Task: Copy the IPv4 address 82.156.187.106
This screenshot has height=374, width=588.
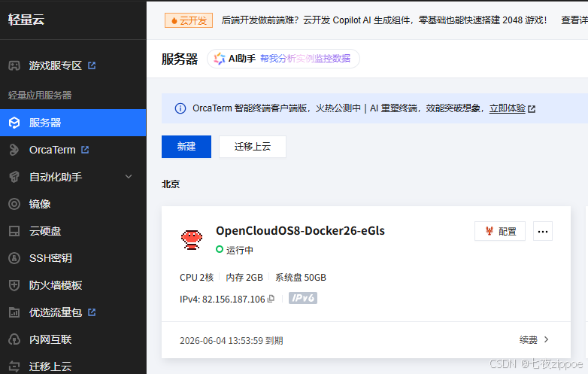Action: 271,299
